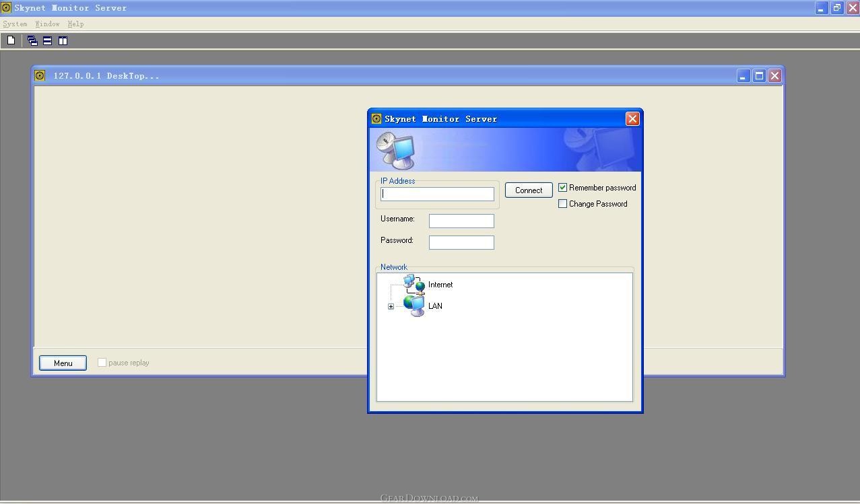Screen dimensions: 860x504
Task: Maximize the 127.0.0.1 DeskTop window
Action: [x=759, y=75]
